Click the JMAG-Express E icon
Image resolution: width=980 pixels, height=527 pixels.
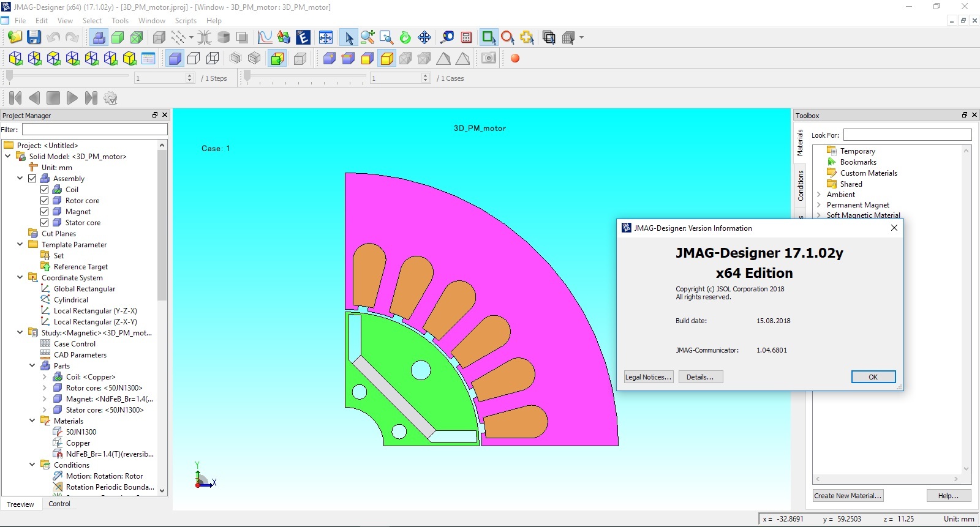303,37
